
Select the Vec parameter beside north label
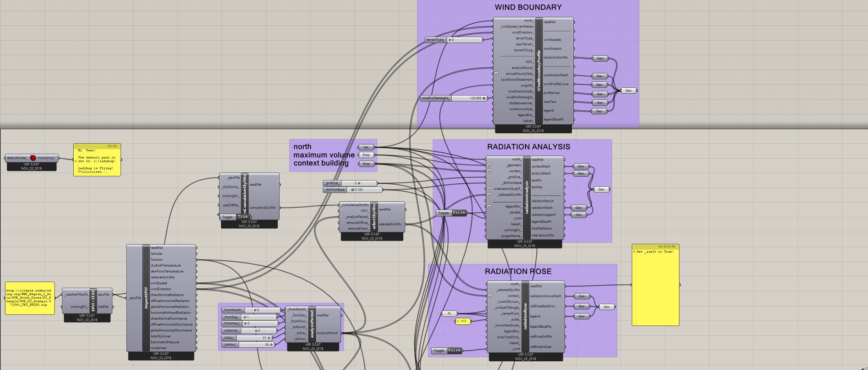point(366,147)
